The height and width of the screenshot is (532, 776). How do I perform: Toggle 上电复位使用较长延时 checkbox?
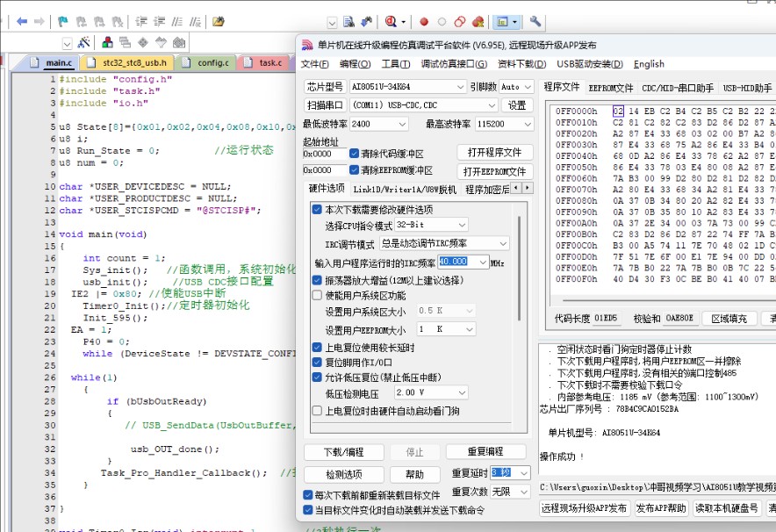coord(317,348)
